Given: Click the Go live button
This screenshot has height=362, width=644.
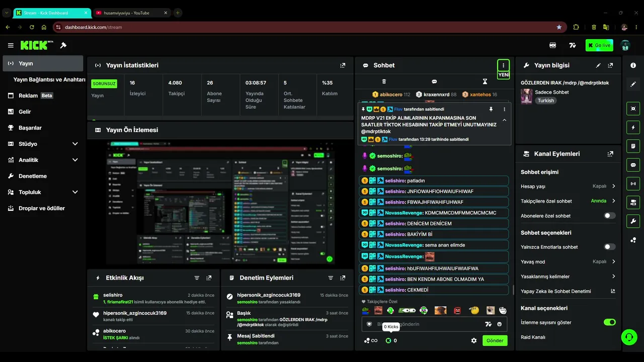Looking at the screenshot, I should (x=599, y=45).
